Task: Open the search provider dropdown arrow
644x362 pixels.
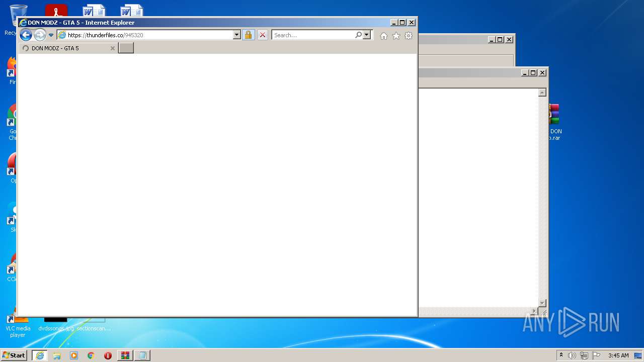Action: click(367, 35)
